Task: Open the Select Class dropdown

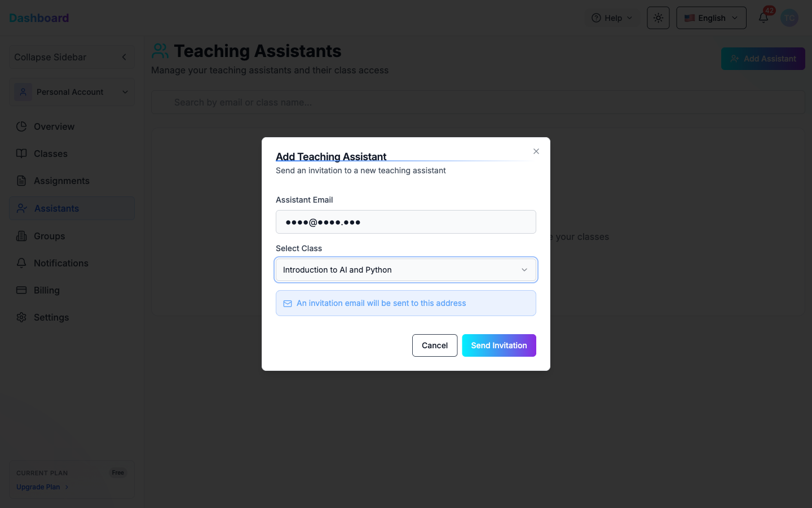Action: pyautogui.click(x=405, y=270)
